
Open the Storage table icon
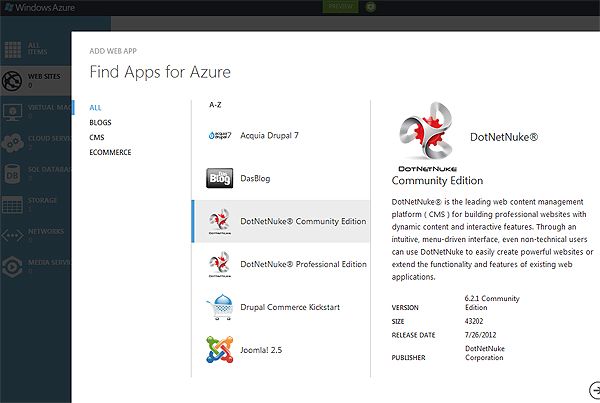pyautogui.click(x=12, y=205)
